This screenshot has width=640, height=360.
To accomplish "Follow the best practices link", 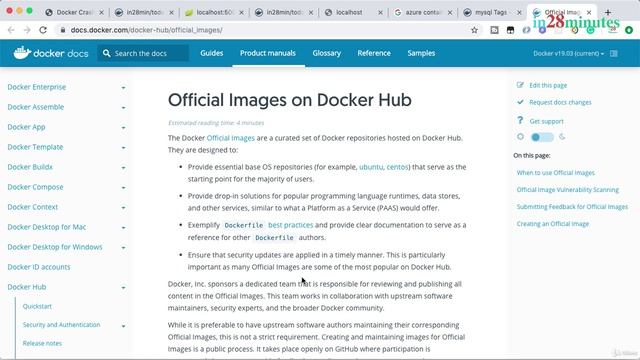I will (x=291, y=225).
